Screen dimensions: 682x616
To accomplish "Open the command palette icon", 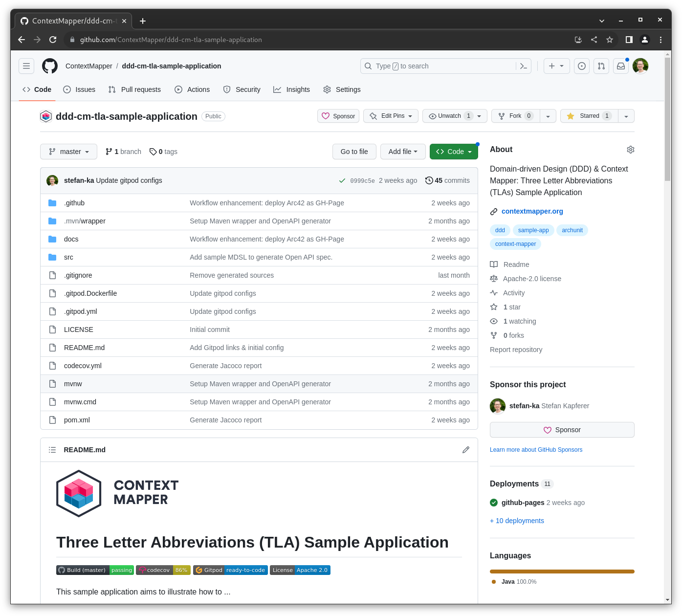I will (524, 66).
